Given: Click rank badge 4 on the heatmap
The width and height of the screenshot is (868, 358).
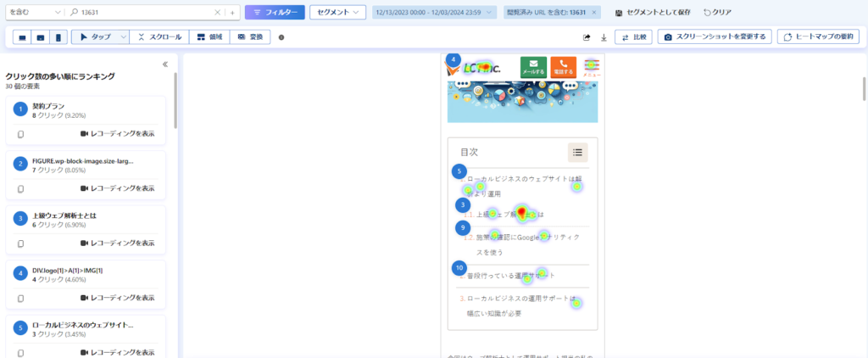Looking at the screenshot, I should coord(453,59).
